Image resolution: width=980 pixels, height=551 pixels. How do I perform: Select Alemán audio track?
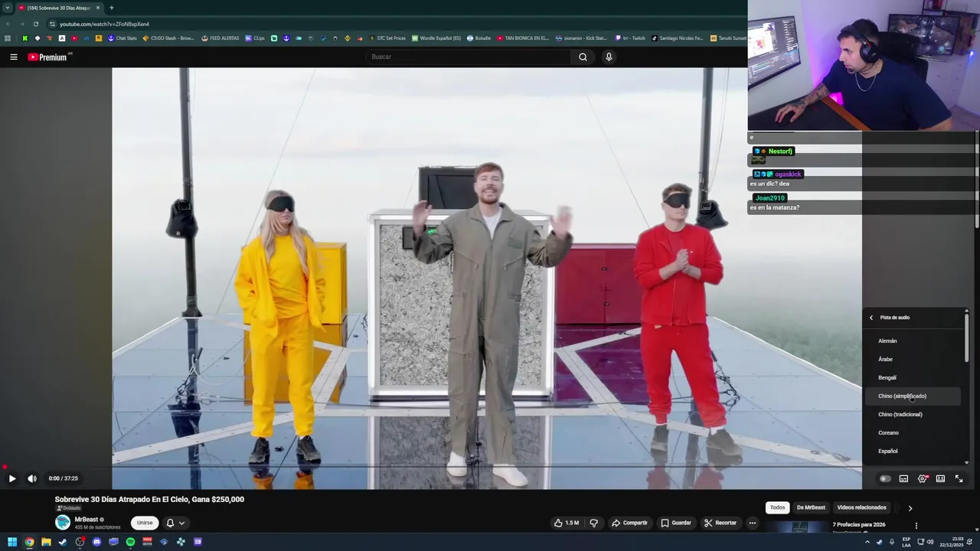913,341
